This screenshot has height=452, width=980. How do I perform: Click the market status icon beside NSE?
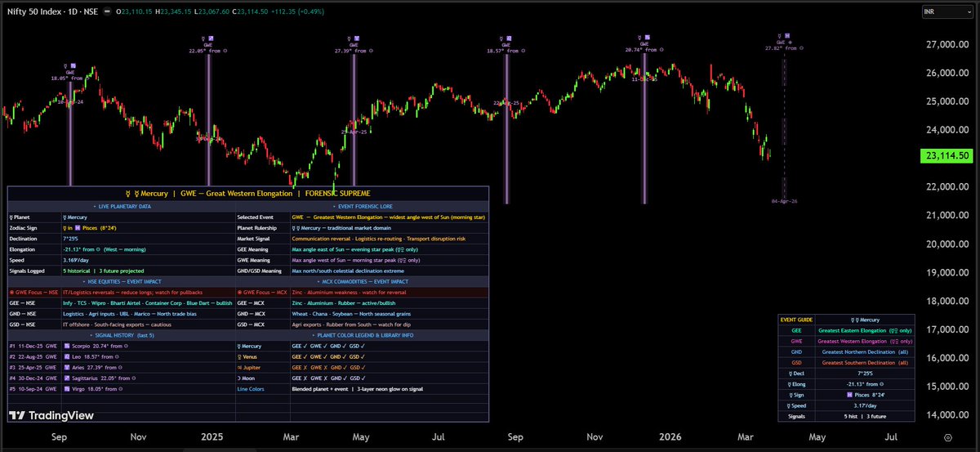click(108, 11)
